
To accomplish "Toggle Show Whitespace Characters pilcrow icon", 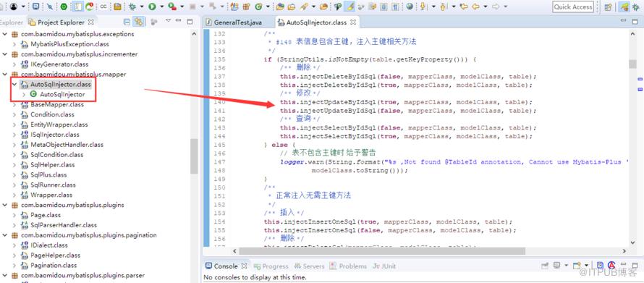I will click(394, 7).
